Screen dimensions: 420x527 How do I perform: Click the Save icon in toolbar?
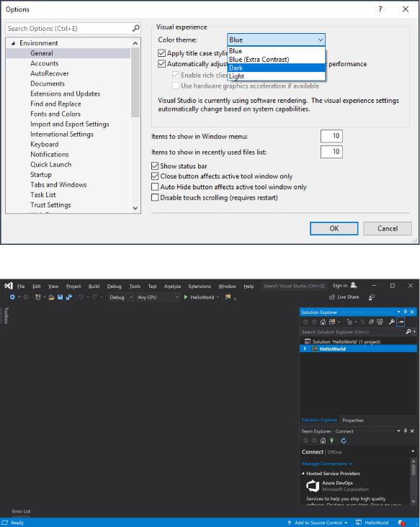[x=61, y=297]
